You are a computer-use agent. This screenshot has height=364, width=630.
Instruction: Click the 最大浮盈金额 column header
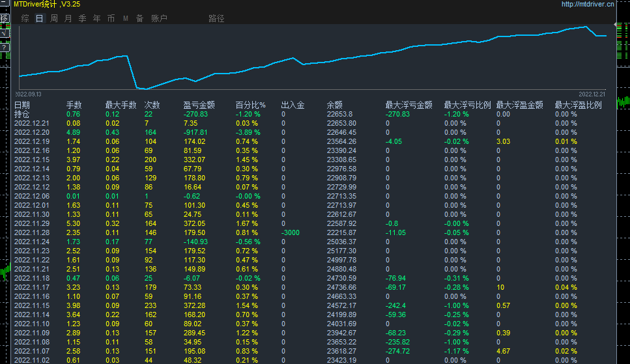pos(519,105)
